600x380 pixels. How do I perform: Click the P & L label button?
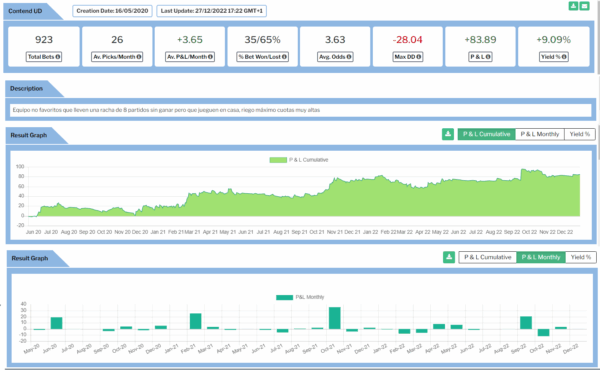tap(480, 57)
